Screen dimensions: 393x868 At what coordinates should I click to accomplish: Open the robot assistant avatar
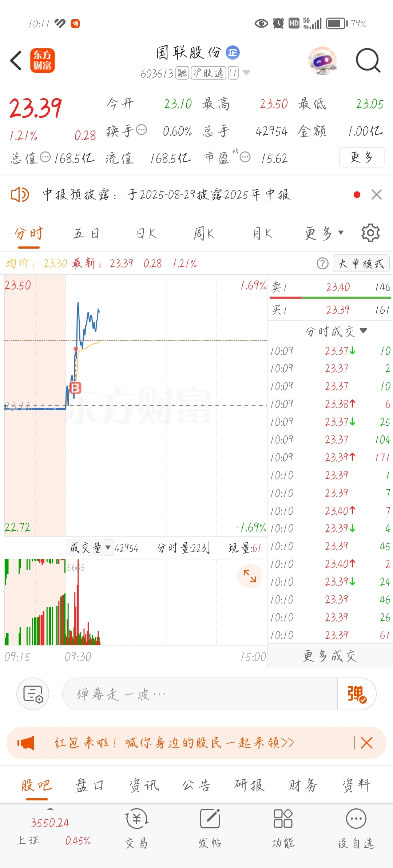(322, 61)
